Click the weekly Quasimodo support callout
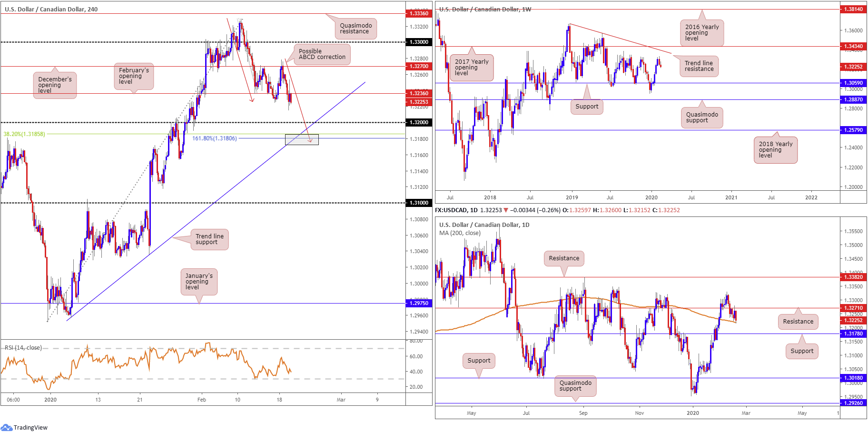The width and height of the screenshot is (868, 432). tap(702, 118)
